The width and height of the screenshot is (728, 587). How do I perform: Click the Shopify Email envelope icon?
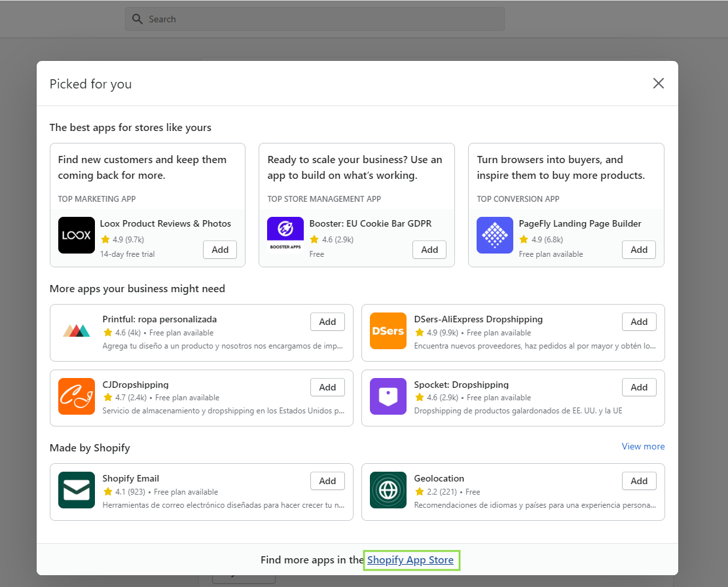pos(77,490)
